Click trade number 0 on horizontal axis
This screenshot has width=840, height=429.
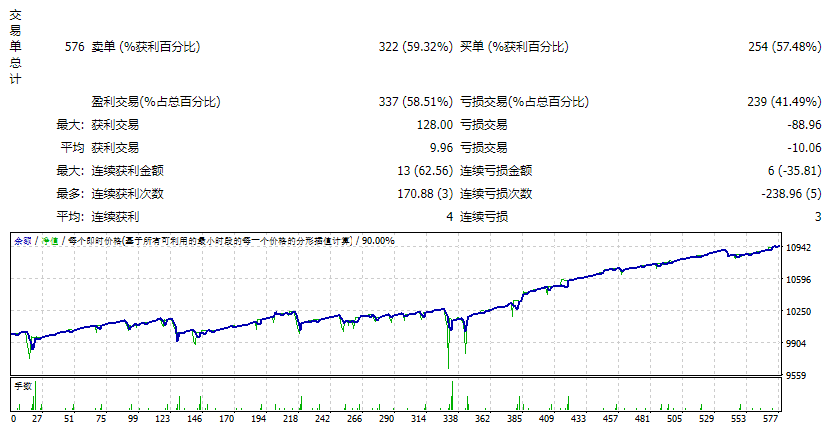pyautogui.click(x=13, y=419)
